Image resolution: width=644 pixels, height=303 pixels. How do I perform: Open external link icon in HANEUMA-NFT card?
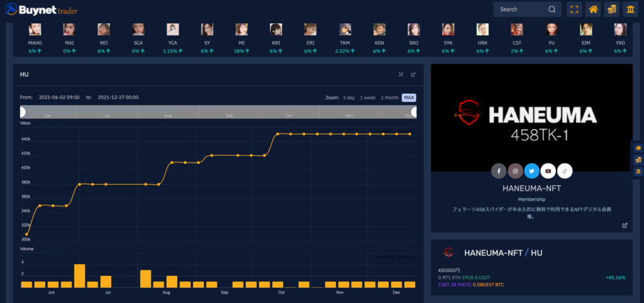[625, 226]
